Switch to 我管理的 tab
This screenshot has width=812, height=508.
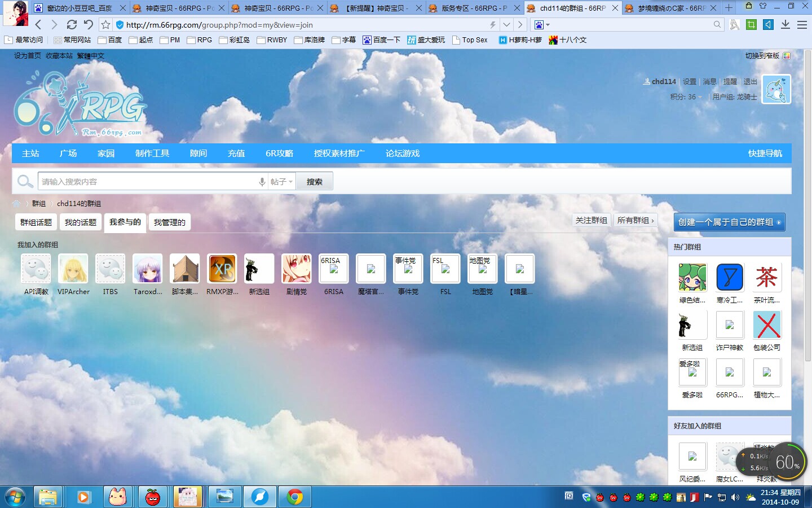[170, 222]
